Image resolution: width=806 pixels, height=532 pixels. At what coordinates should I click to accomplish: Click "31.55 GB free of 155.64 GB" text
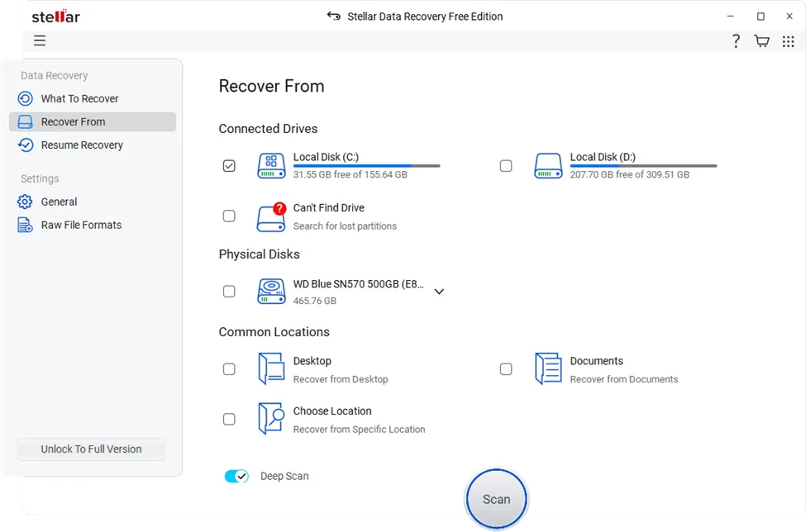coord(350,174)
